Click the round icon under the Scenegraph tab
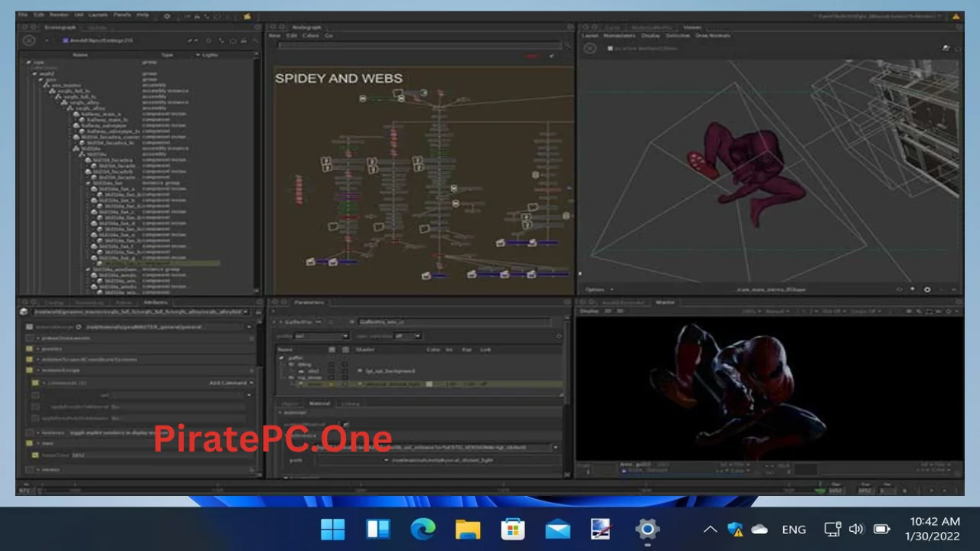This screenshot has height=551, width=980. [x=28, y=41]
